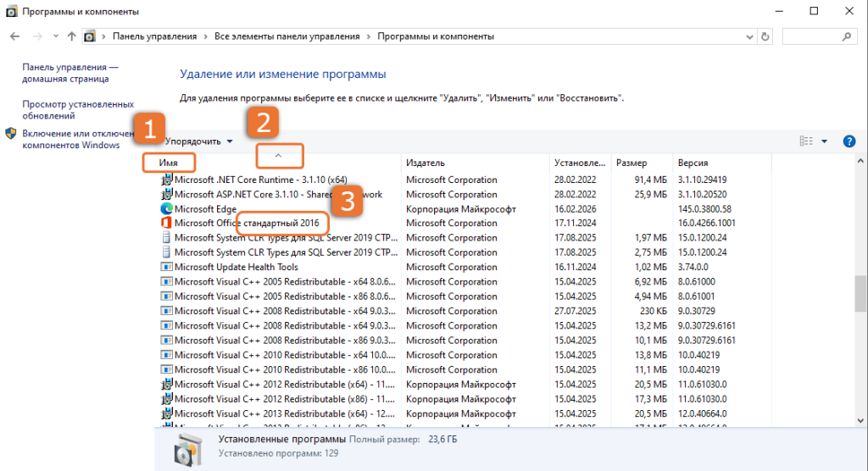Viewport: 868px width, 471px height.
Task: Click icon of Visual C++ 2005 x64 row
Action: [166, 281]
